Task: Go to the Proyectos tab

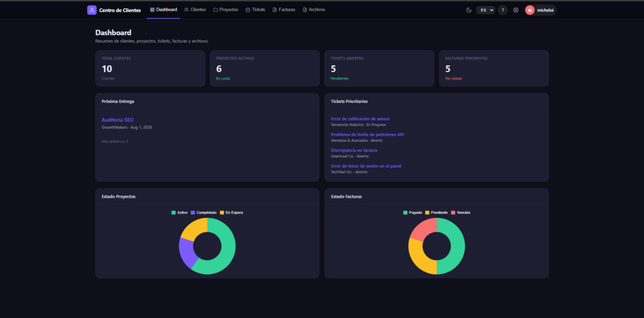Action: click(x=226, y=10)
